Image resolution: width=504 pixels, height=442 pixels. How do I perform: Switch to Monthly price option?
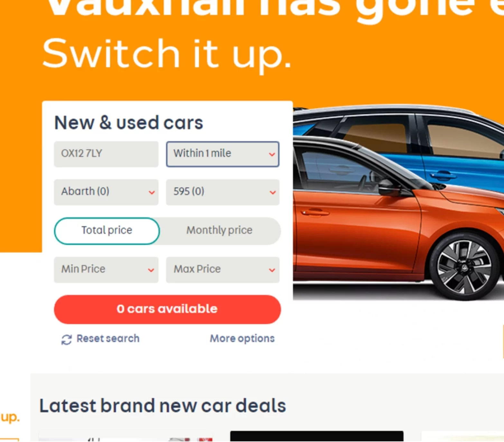tap(219, 231)
